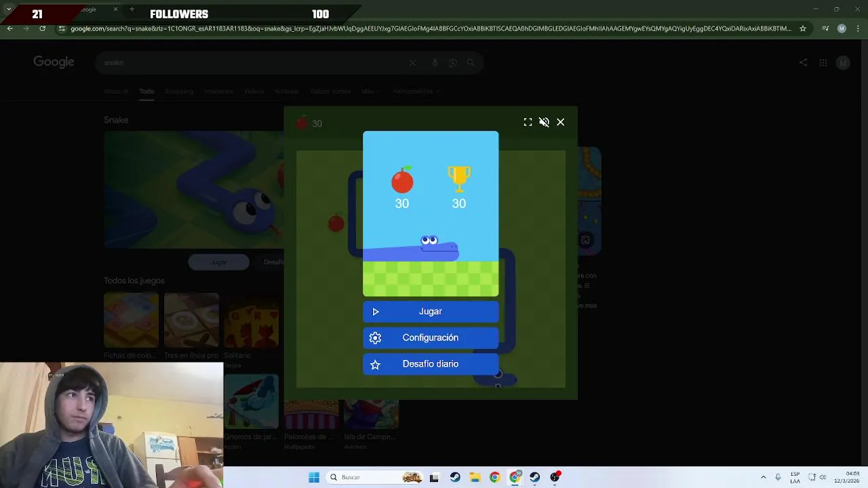Viewport: 868px width, 488px height.
Task: Expand the tab search dropdown arrow
Action: [x=8, y=9]
